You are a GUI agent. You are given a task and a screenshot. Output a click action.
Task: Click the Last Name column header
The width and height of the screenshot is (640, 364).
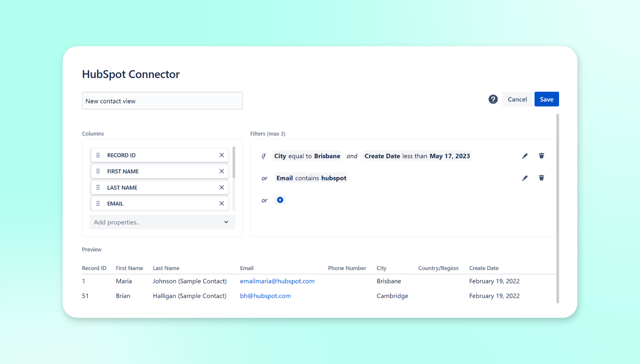pos(166,268)
